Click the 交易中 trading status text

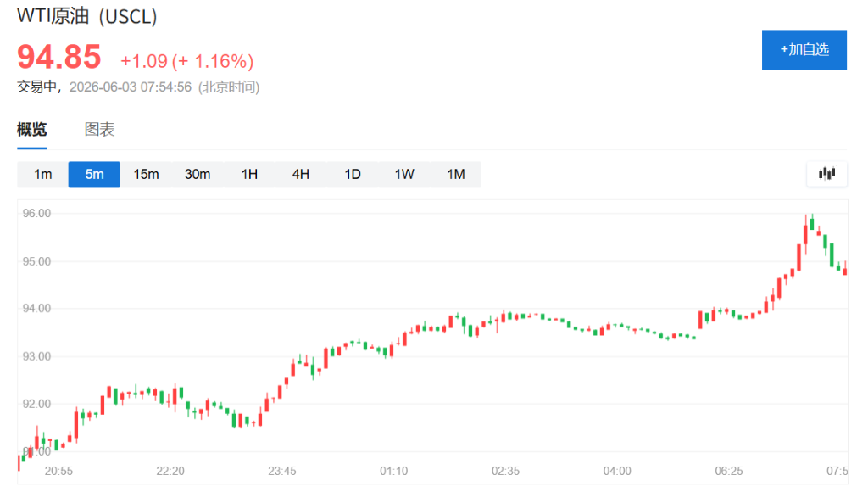coord(36,87)
